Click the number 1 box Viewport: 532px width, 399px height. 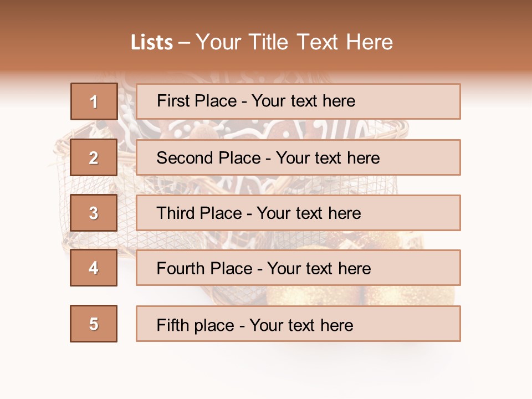pos(94,101)
